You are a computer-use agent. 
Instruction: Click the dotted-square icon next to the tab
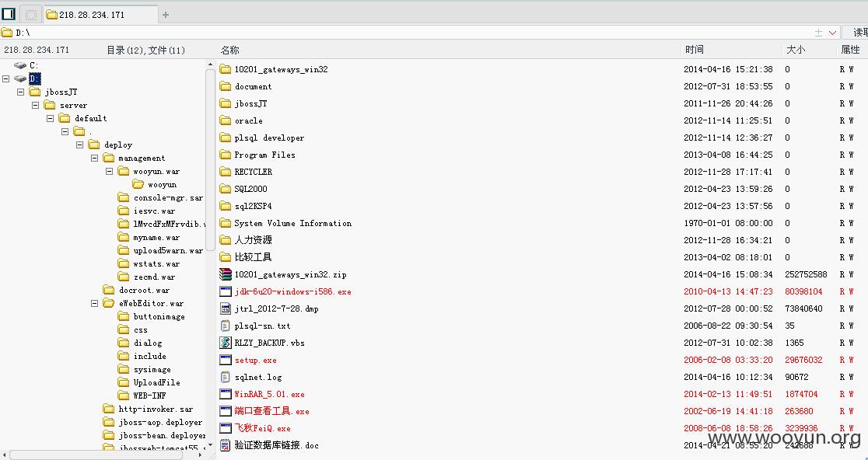pos(31,14)
